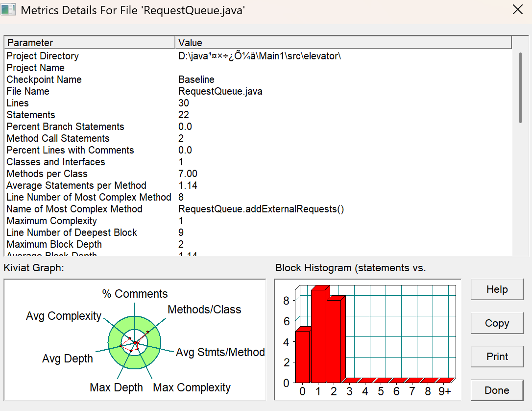Click the Value column header
Viewport: 532px width, 411px height.
343,43
